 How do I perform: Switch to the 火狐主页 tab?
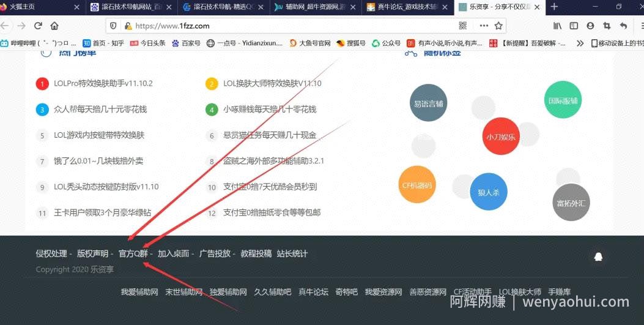click(42, 7)
